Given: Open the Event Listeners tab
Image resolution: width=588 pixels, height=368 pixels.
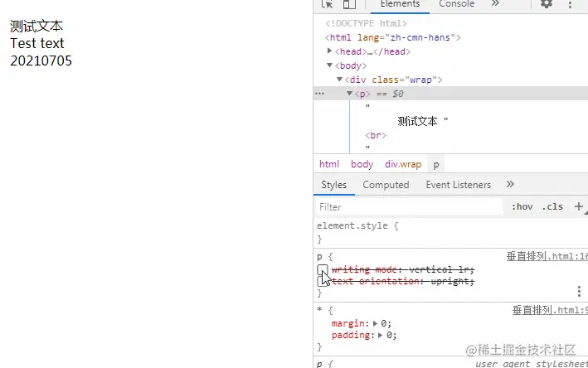Looking at the screenshot, I should [x=459, y=185].
